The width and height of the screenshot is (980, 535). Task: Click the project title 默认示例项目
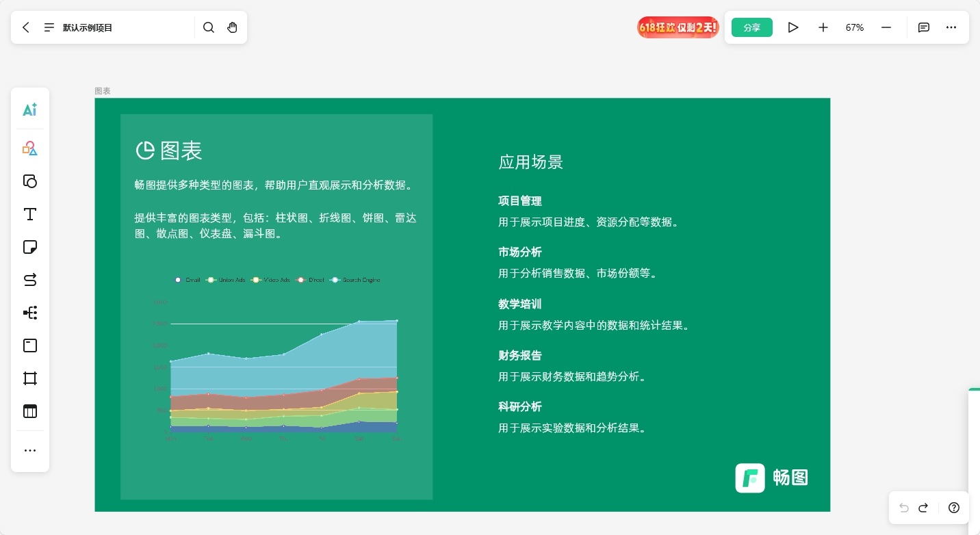tap(88, 27)
